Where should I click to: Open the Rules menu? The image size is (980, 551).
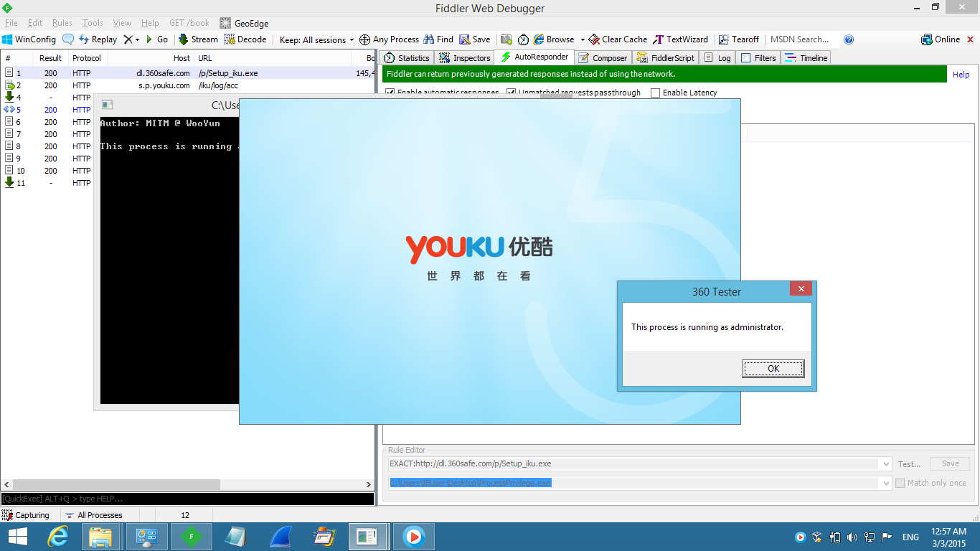pos(62,23)
